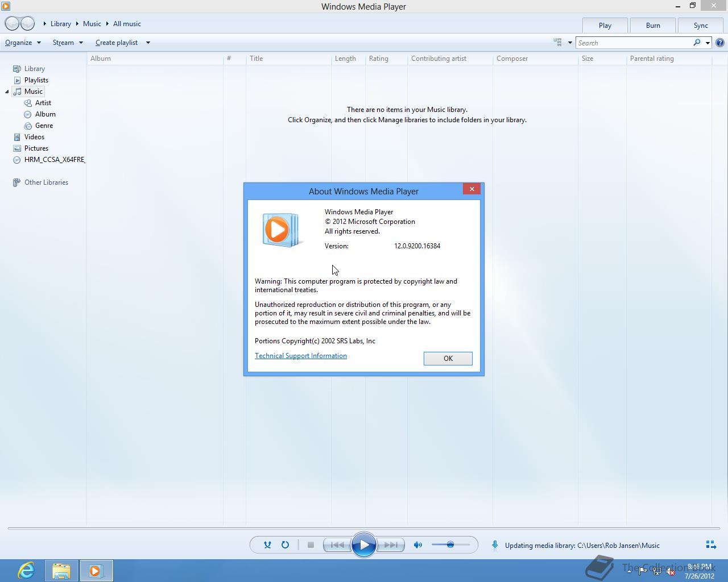Expand breadcrumb arrow before Library
This screenshot has height=582, width=728.
tap(44, 24)
